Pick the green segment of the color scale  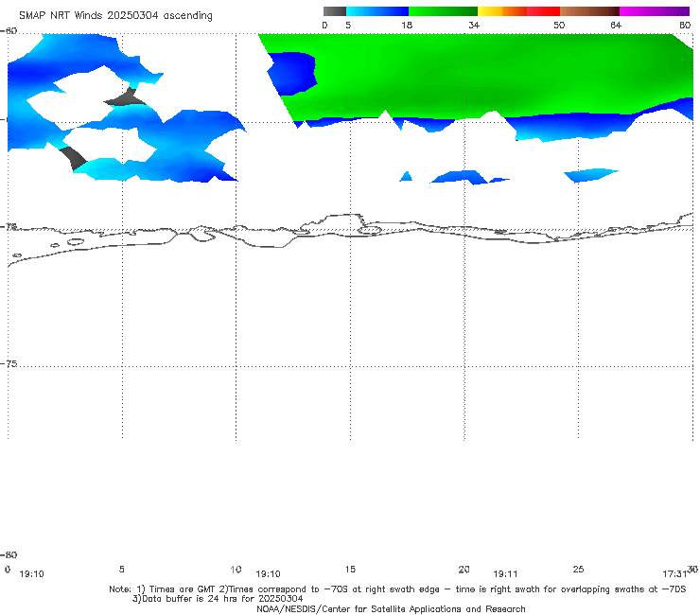(443, 11)
